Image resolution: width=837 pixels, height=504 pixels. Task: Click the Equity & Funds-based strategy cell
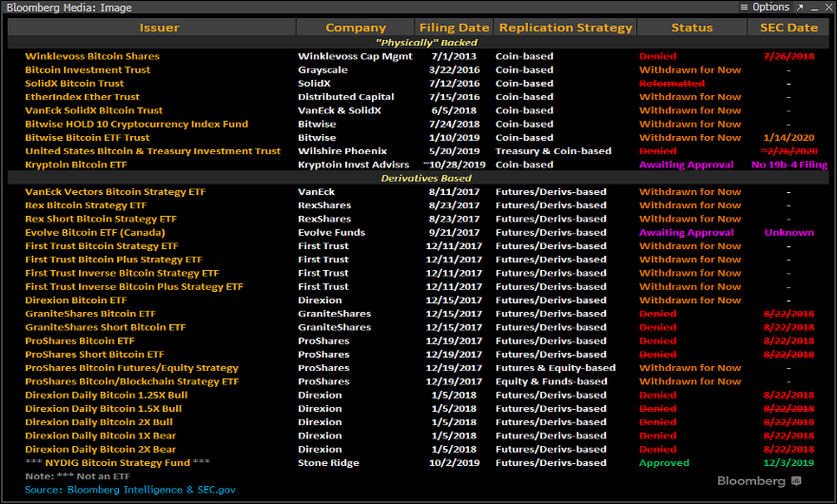[551, 381]
